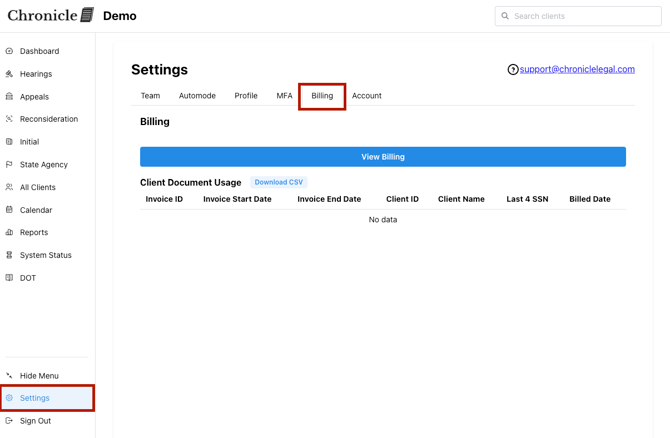Click the Sign Out icon
Image resolution: width=670 pixels, height=438 pixels.
[10, 421]
